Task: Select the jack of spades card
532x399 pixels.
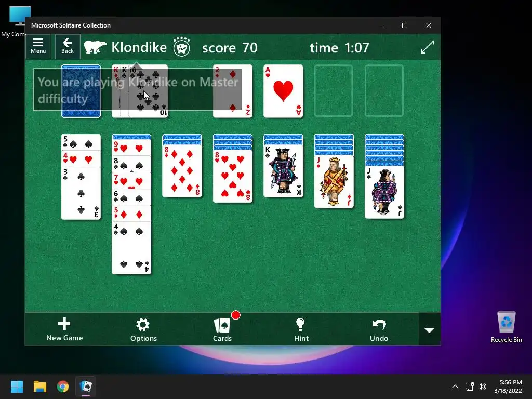Action: [384, 192]
